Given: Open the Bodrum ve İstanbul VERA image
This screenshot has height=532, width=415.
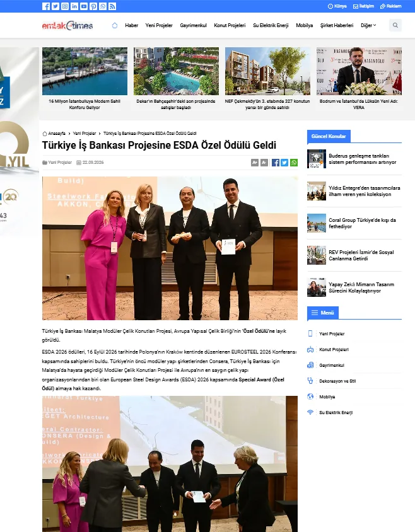Looking at the screenshot, I should (x=359, y=71).
